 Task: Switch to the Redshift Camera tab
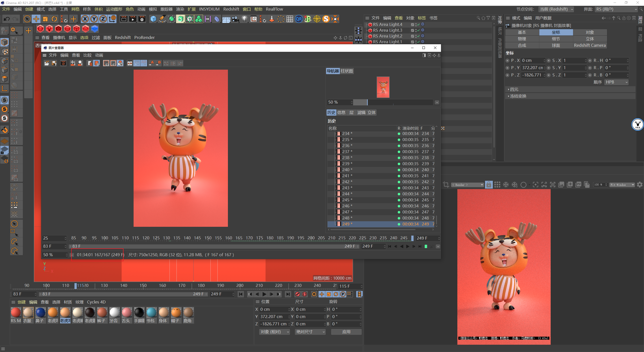590,46
